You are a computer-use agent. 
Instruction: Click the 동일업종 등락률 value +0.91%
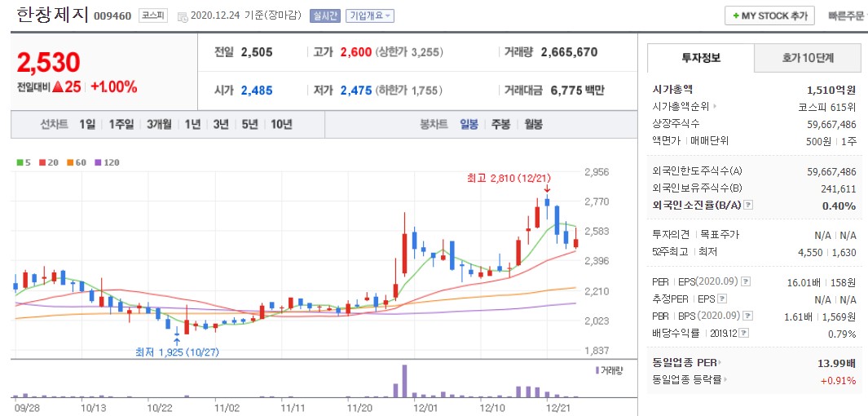(x=839, y=381)
